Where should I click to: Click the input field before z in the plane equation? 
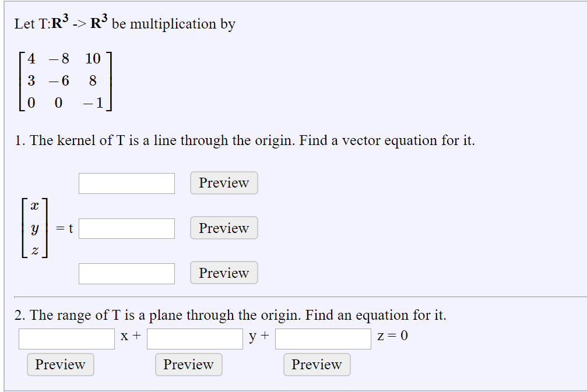click(x=322, y=338)
